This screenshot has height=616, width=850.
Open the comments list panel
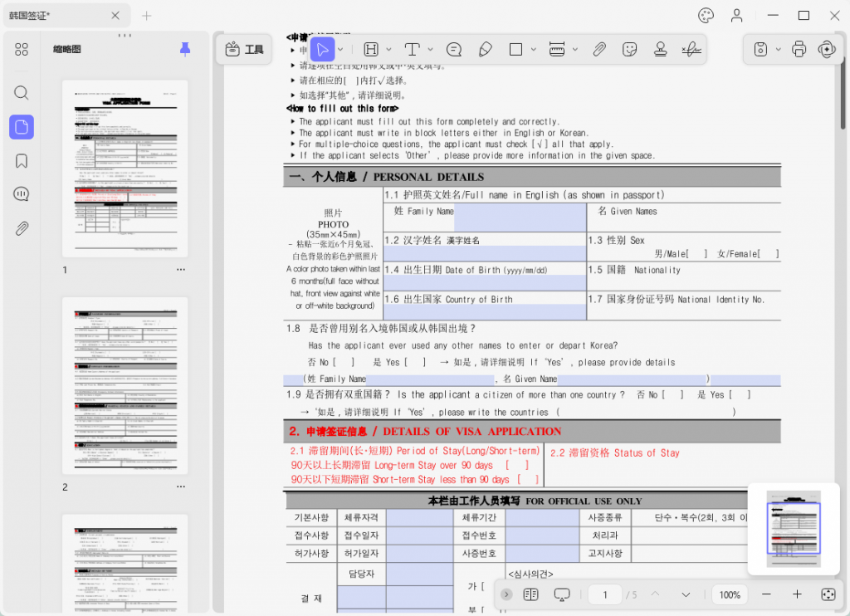(21, 194)
